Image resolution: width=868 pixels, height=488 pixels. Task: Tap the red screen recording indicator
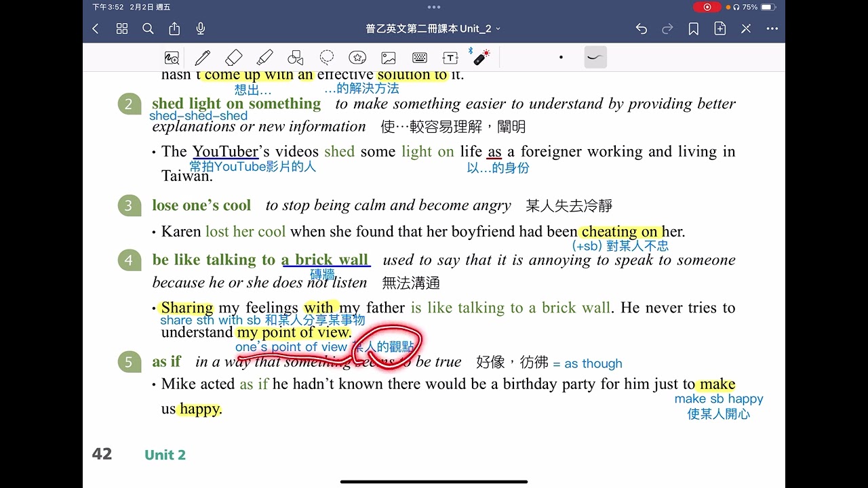point(707,7)
